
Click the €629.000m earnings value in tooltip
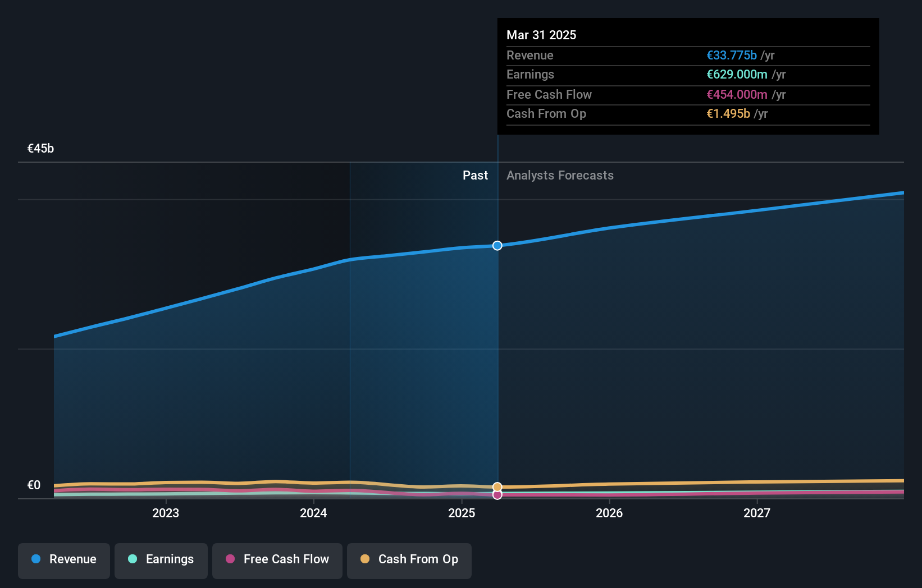(737, 75)
